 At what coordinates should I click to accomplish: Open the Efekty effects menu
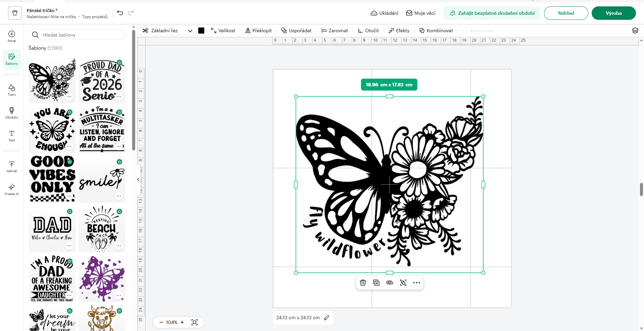click(399, 31)
